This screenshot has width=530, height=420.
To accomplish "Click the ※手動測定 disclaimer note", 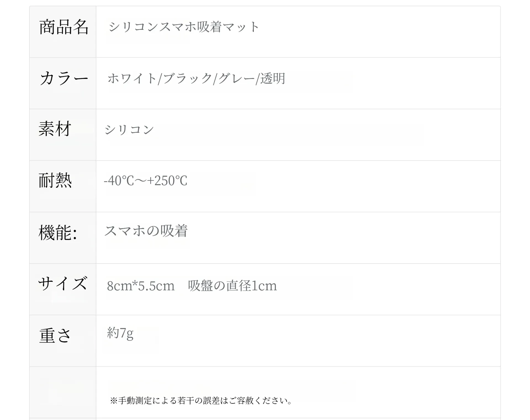I will (201, 400).
